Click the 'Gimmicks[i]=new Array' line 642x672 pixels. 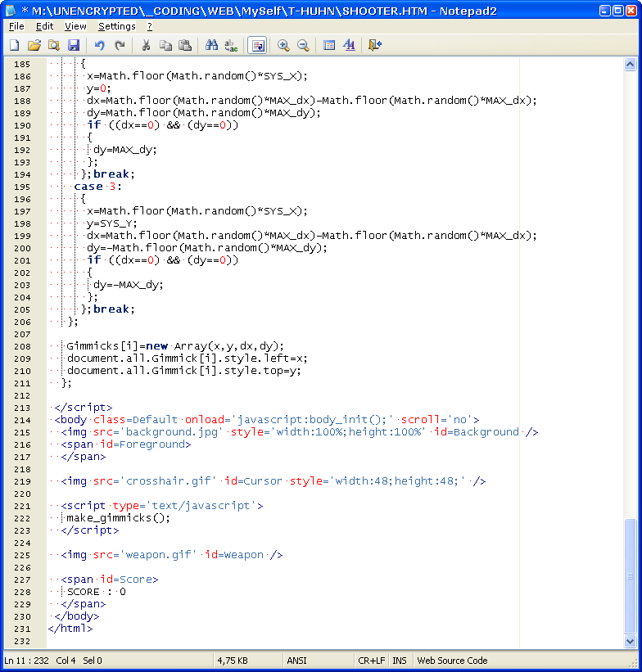(x=175, y=346)
